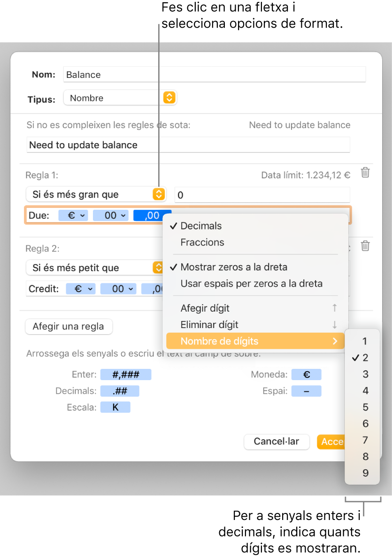Select 8 digits in the submenu
The height and width of the screenshot is (558, 392).
tap(362, 457)
